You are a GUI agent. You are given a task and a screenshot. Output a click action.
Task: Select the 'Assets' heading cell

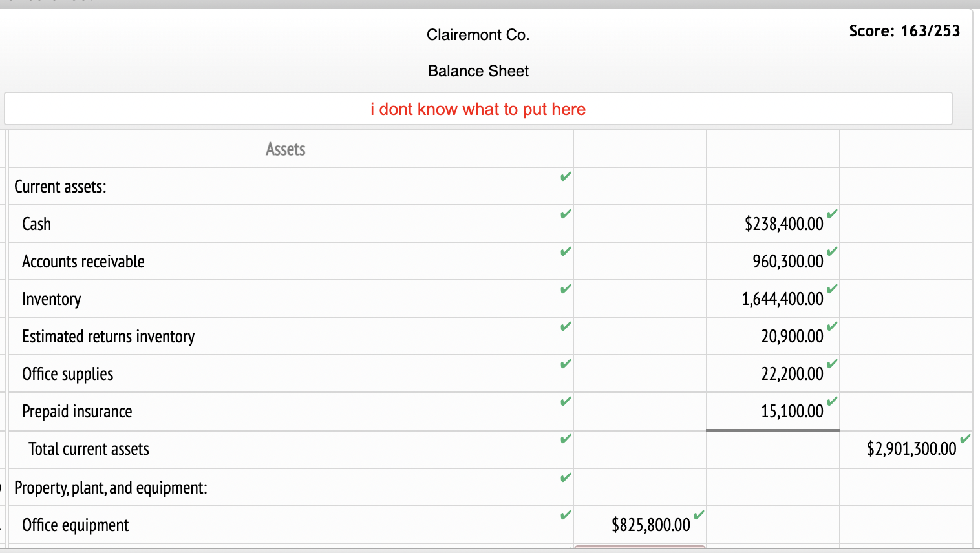(285, 149)
